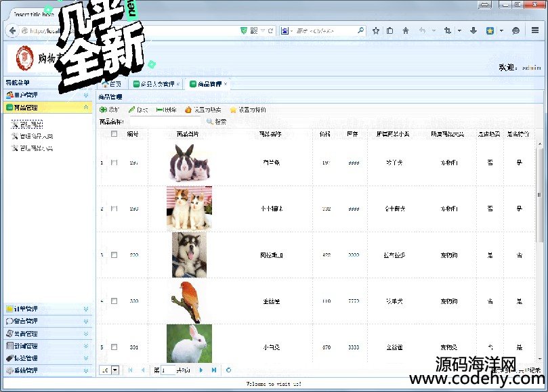
Task: Open the downloads arrow icon
Action: coord(473,30)
